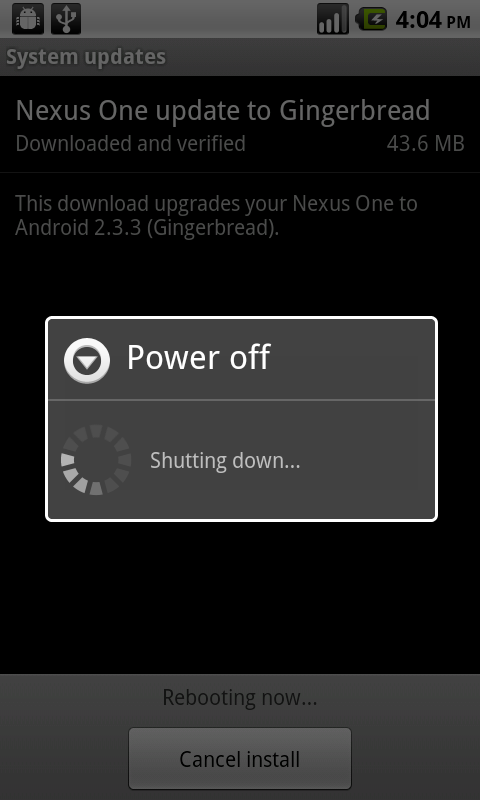Select Nexus One update to Gingerbread heading
The width and height of the screenshot is (480, 800).
click(x=223, y=111)
